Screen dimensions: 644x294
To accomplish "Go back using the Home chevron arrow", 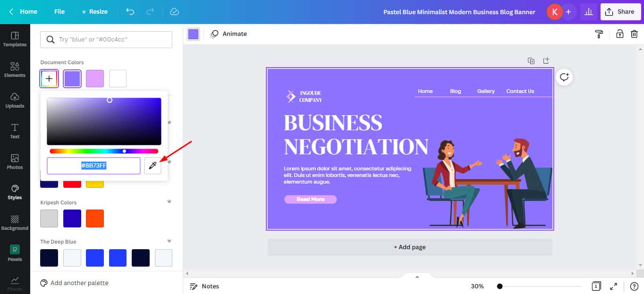I will [x=11, y=12].
